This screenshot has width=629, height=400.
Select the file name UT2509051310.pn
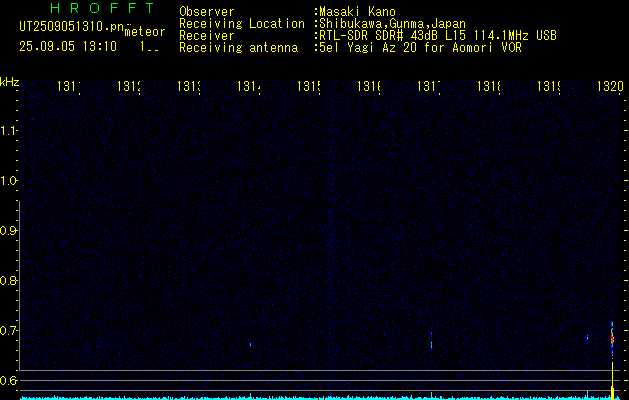tap(71, 27)
